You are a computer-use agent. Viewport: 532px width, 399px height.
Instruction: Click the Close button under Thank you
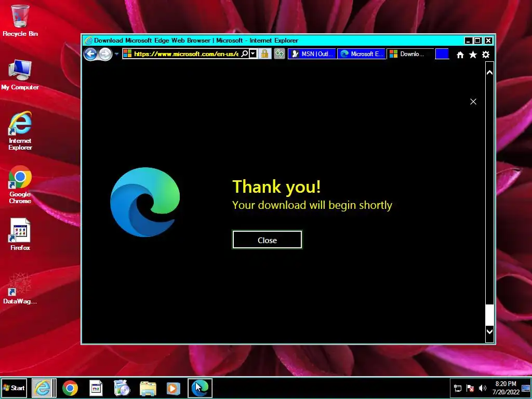point(267,240)
